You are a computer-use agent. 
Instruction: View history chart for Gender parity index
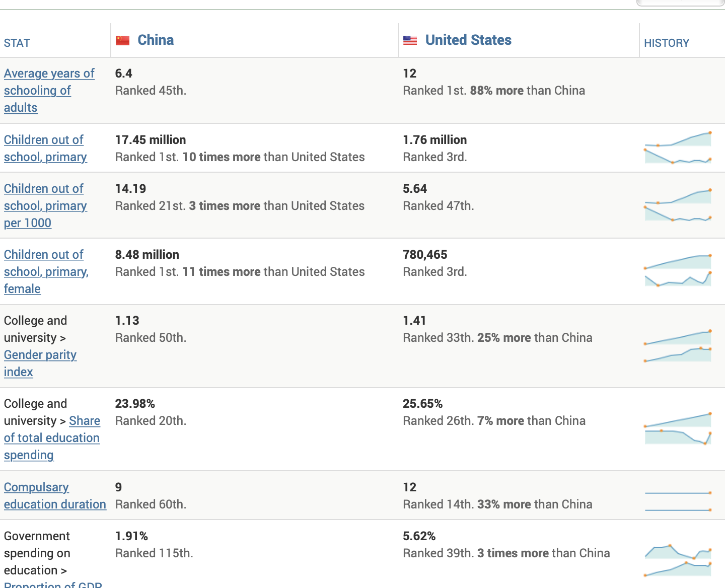[x=678, y=346]
